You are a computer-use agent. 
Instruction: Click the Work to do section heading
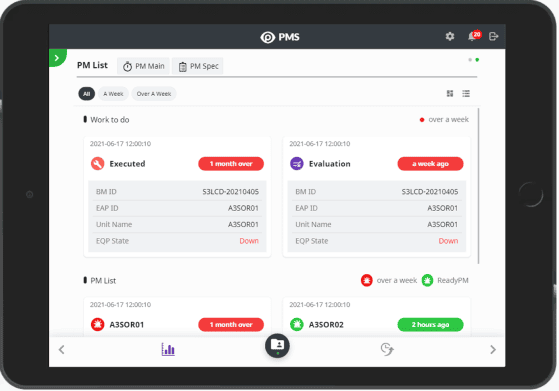(110, 120)
